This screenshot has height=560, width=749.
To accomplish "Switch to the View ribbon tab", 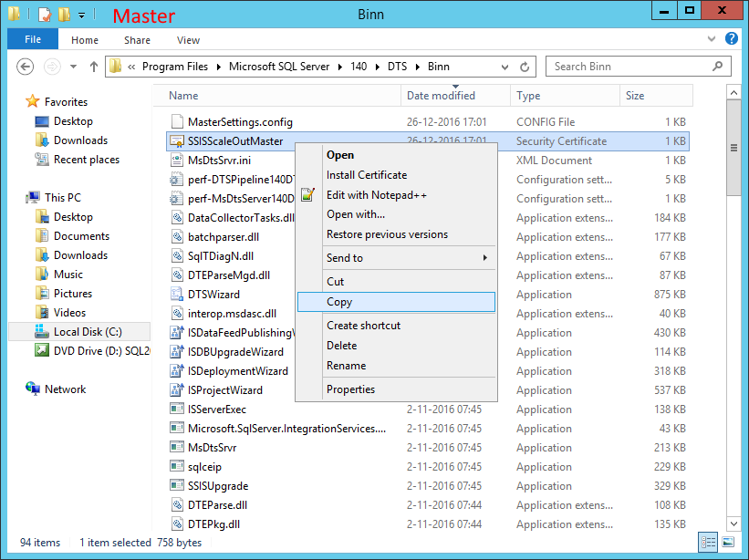I will [188, 40].
